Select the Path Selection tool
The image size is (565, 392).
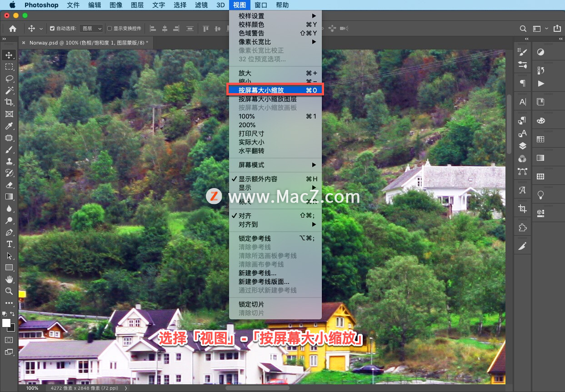9,256
